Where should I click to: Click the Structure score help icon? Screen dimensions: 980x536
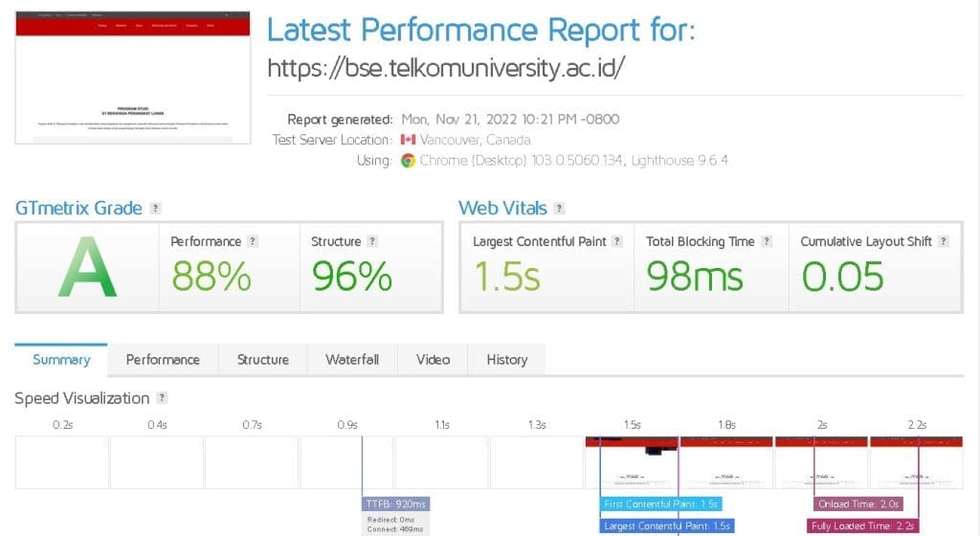(372, 241)
